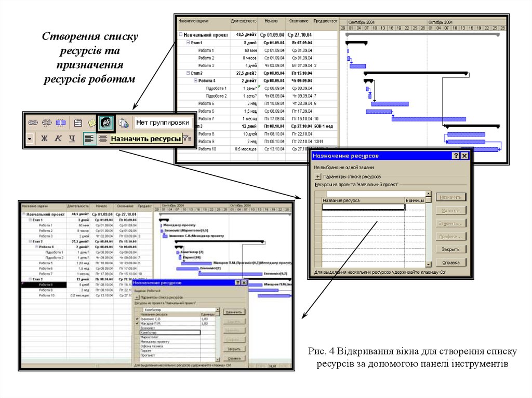Click the Робота 5 Gantt bar in top chart
This screenshot has height=398, width=532.
(x=390, y=104)
